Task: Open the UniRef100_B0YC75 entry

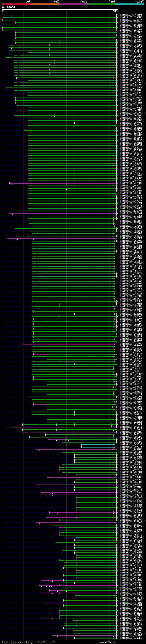Action: pyautogui.click(x=131, y=447)
